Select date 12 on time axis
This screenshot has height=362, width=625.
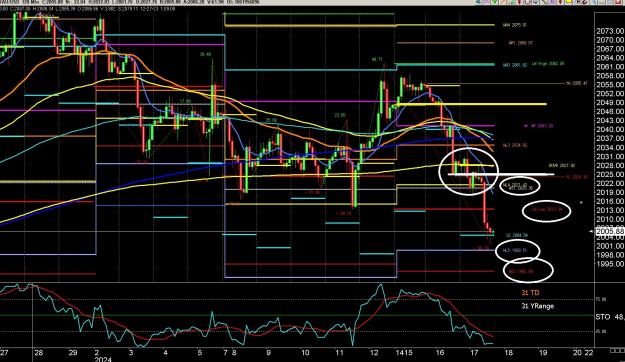point(374,353)
